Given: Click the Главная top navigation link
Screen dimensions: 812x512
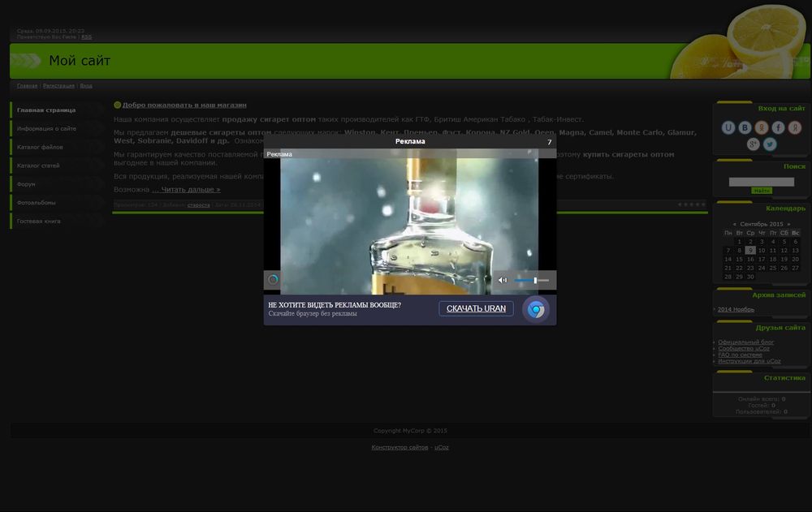Looking at the screenshot, I should [27, 86].
